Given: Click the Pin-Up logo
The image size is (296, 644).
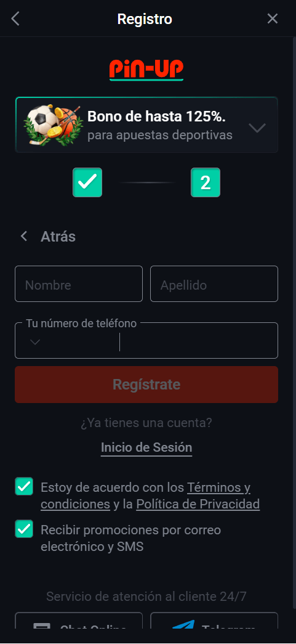Looking at the screenshot, I should pos(146,70).
